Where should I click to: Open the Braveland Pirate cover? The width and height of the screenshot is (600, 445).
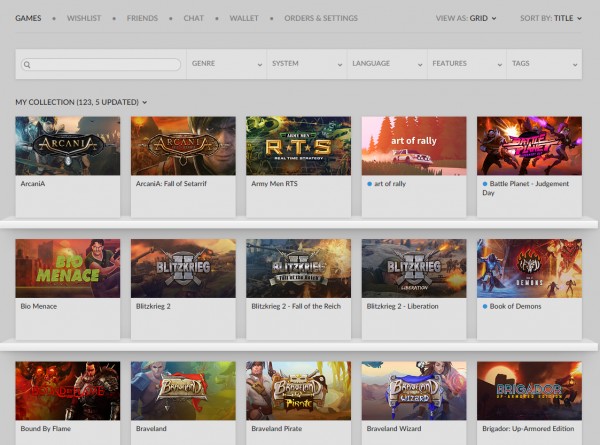click(298, 391)
